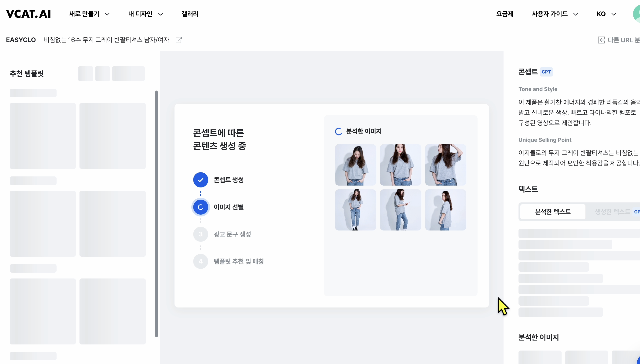This screenshot has width=640, height=364.
Task: Click the 다른 URL 분석 button
Action: (x=619, y=40)
